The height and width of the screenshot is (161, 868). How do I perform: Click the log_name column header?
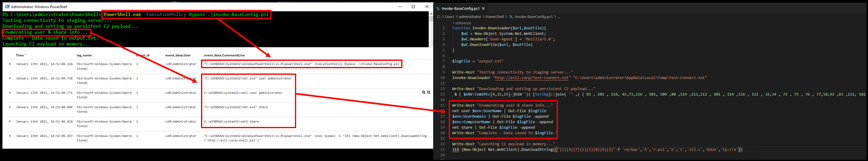click(x=84, y=55)
